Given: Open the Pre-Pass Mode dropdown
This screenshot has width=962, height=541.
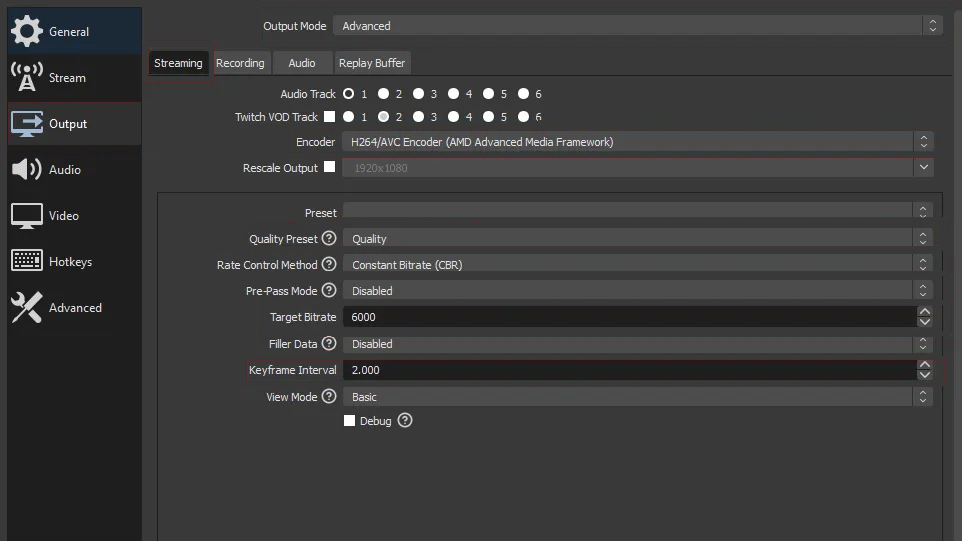Looking at the screenshot, I should [637, 290].
